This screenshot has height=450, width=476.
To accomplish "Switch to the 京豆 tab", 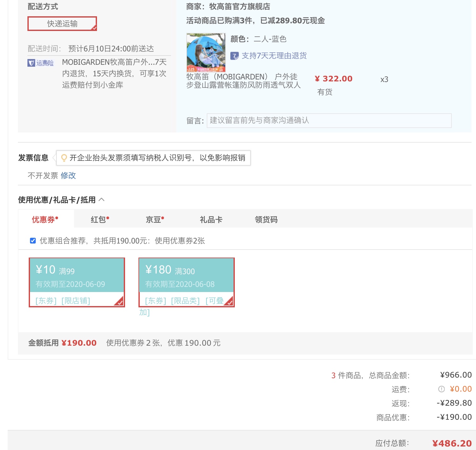I will point(155,220).
